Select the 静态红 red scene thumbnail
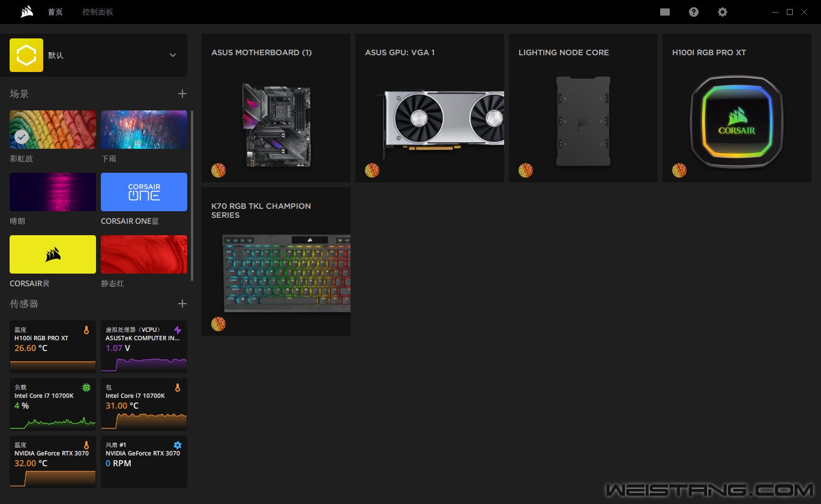 point(144,254)
